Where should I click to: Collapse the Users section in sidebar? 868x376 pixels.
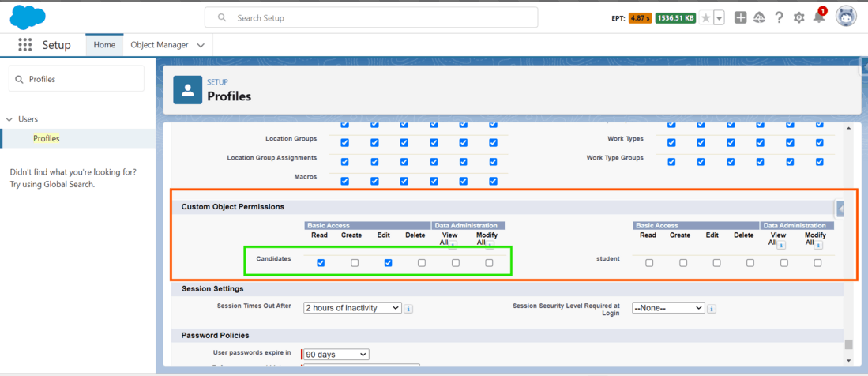tap(9, 119)
